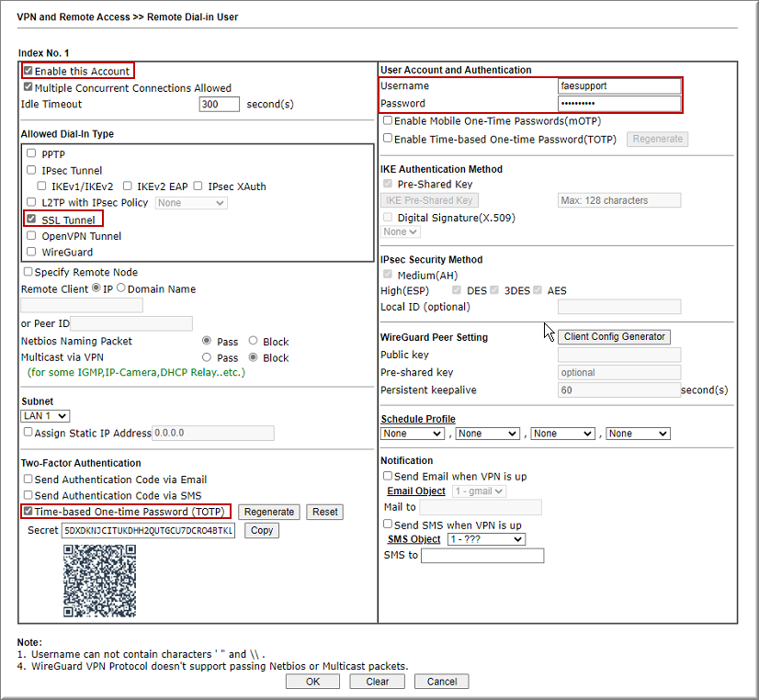Uncheck Time-based One-time Password (TOTP) under Two-Factor
Image resolution: width=759 pixels, height=700 pixels.
click(x=28, y=511)
